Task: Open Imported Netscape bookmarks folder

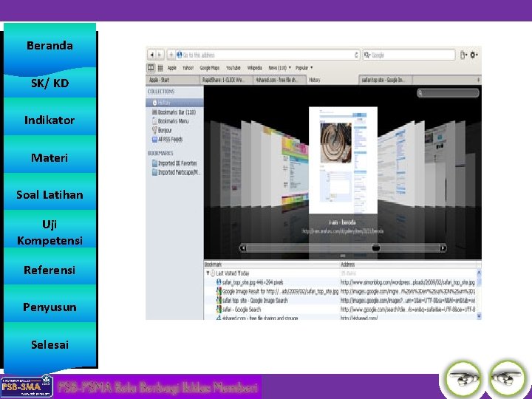Action: click(x=176, y=172)
